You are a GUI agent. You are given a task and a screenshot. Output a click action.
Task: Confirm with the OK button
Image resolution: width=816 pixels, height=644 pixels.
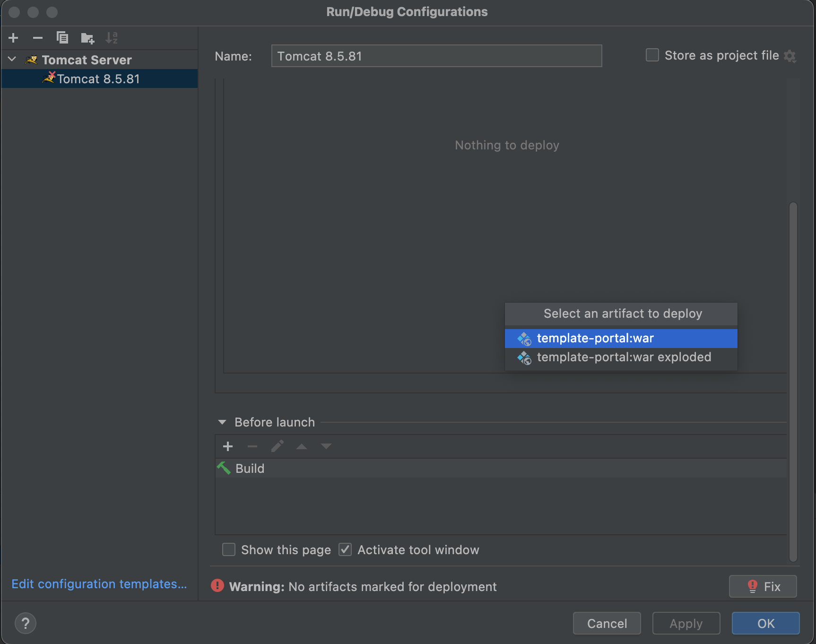click(766, 623)
